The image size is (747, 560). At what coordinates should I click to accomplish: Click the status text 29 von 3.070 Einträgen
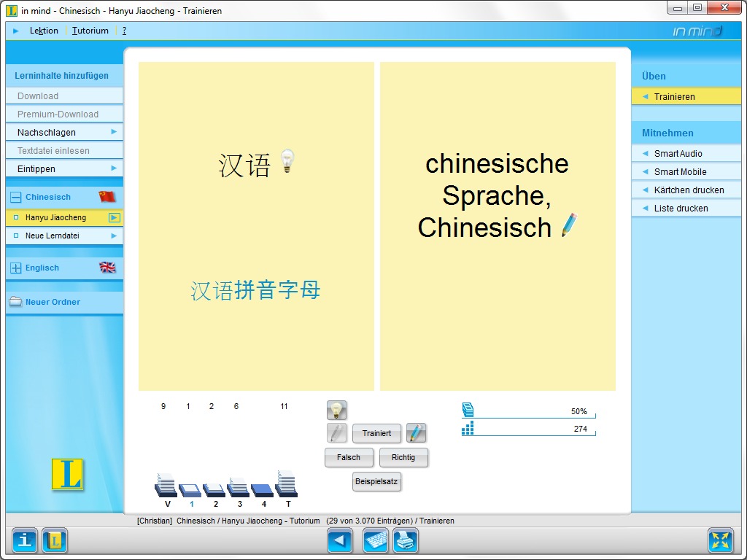[369, 521]
